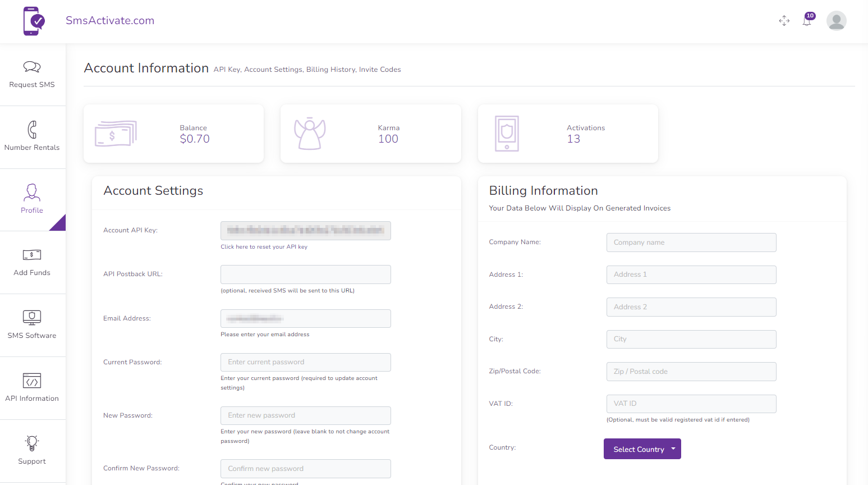View API Information
The image size is (868, 485).
click(x=32, y=388)
